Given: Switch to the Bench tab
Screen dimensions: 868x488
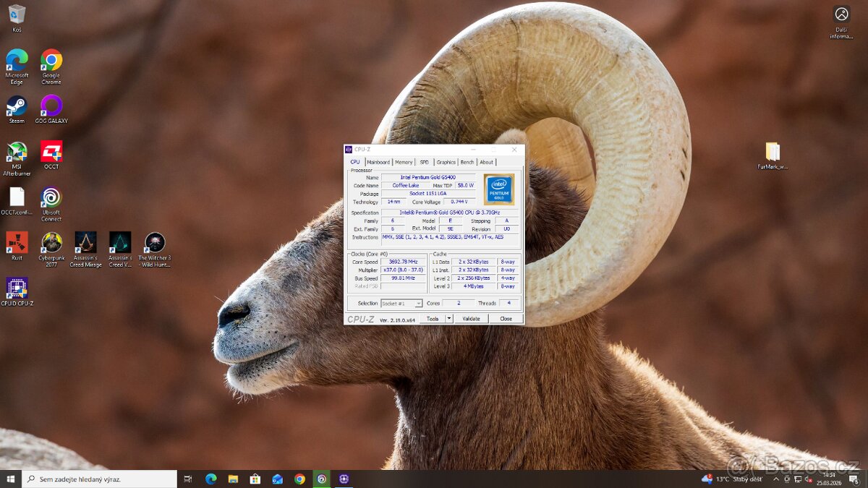Looking at the screenshot, I should [x=467, y=162].
